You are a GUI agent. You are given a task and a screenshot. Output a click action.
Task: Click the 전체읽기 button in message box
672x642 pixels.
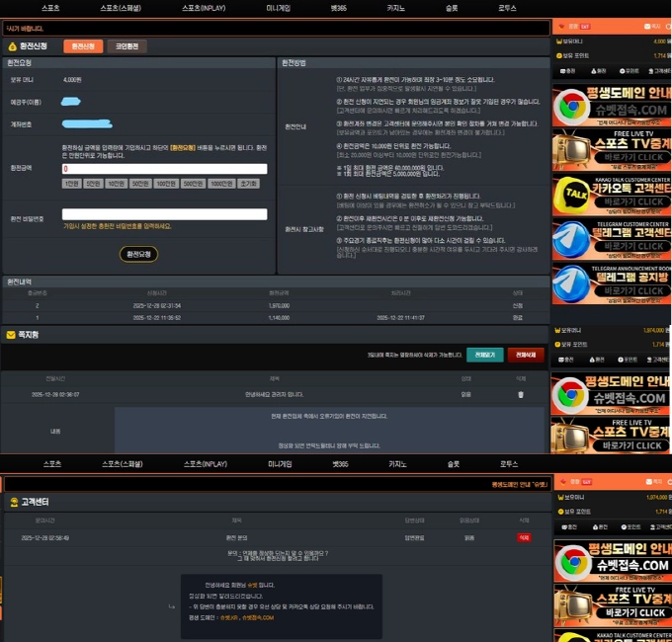[484, 354]
